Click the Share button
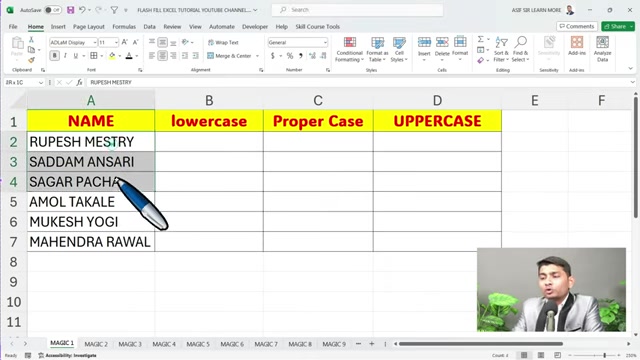 click(615, 26)
